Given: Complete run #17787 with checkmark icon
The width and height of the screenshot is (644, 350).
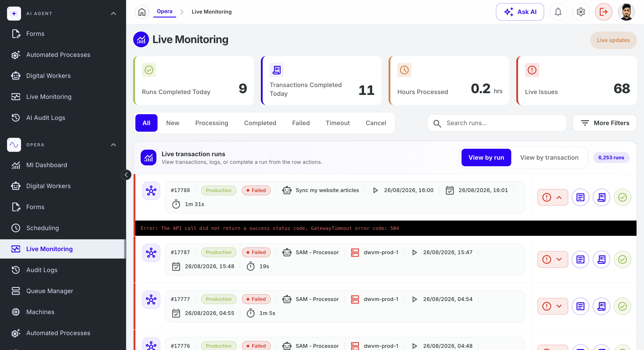Looking at the screenshot, I should click(623, 259).
